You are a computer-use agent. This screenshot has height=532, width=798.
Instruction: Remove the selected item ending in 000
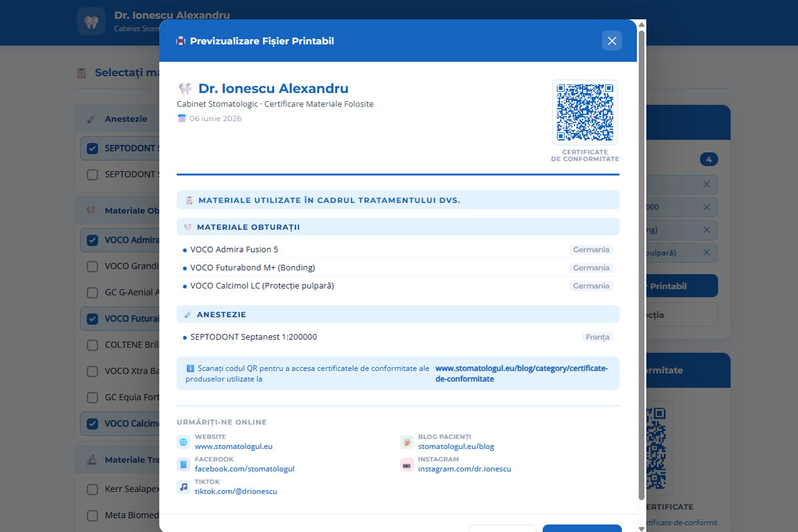pyautogui.click(x=706, y=207)
